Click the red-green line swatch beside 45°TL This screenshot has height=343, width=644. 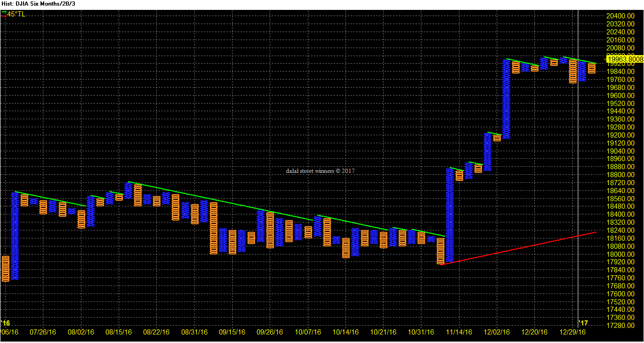coord(3,15)
